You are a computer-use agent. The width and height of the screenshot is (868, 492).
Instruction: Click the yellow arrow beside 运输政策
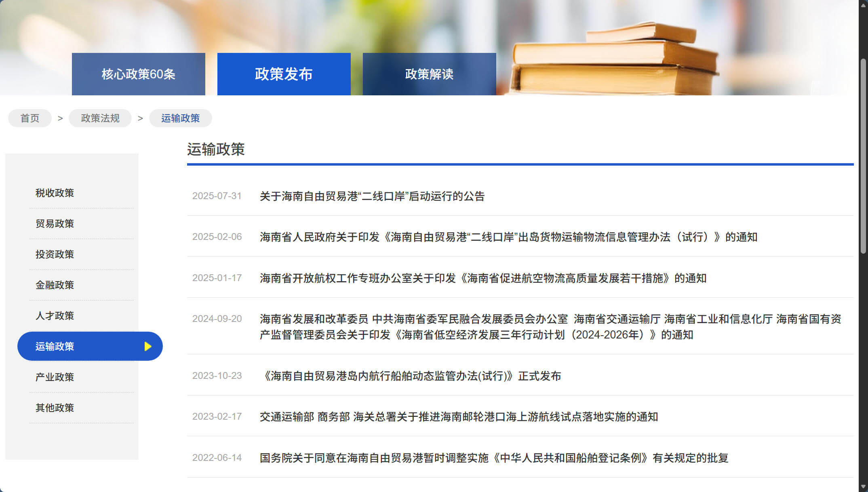pyautogui.click(x=148, y=346)
